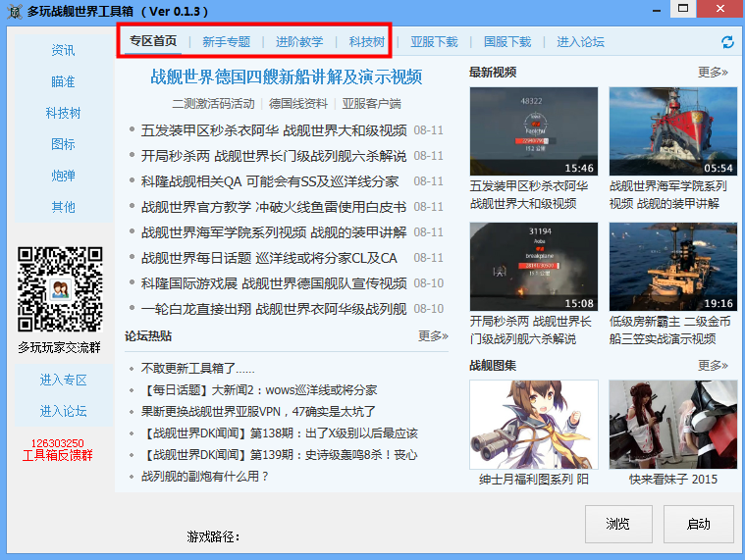Screen dimensions: 745x560
Task: Open forum post 【每日话题】大新闻2：wows巡洋线或将分家
Action: [259, 390]
